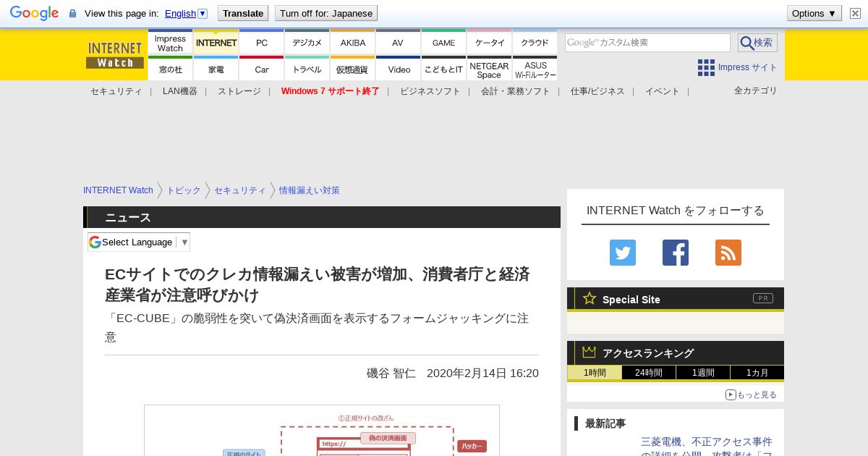Viewport: 868px width, 456px height.
Task: Click the Special Site PR badge
Action: (763, 298)
